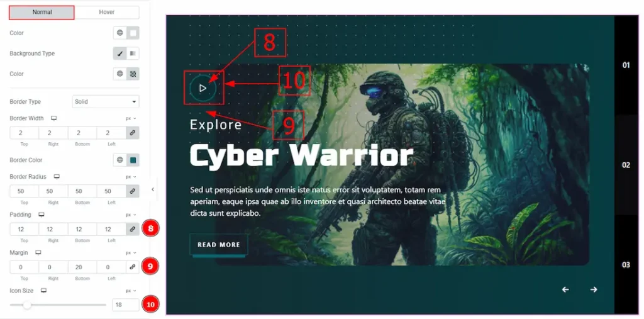Select the gradient background type icon

pos(133,53)
